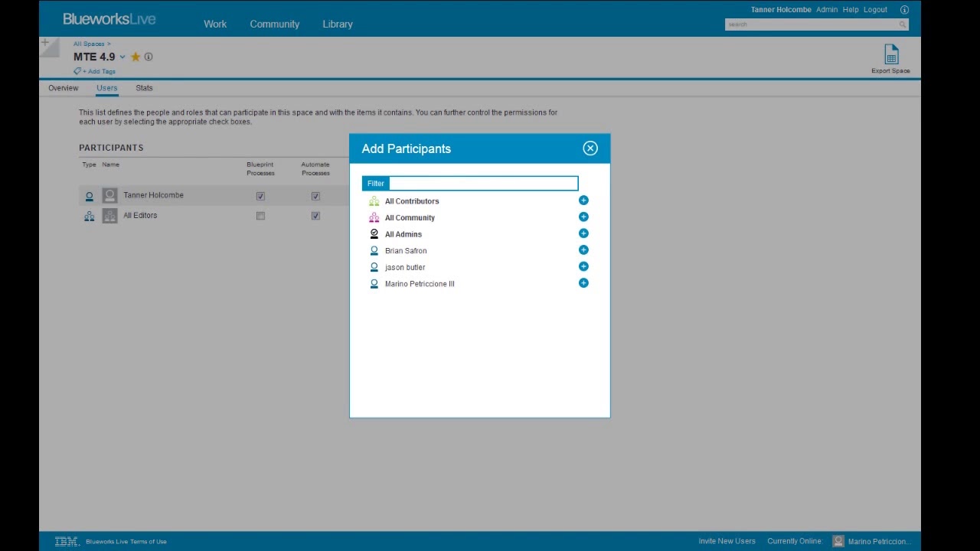Open the MTE 4.9 space dropdown arrow
This screenshot has width=980, height=551.
122,57
